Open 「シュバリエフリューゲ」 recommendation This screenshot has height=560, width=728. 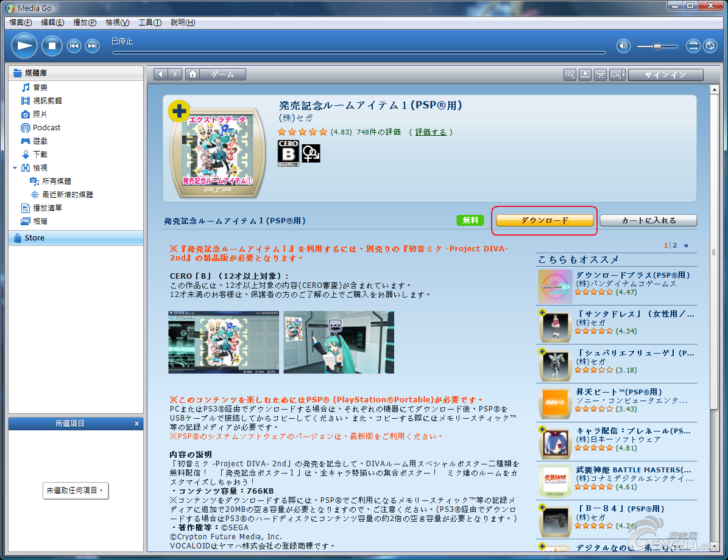coord(635,353)
